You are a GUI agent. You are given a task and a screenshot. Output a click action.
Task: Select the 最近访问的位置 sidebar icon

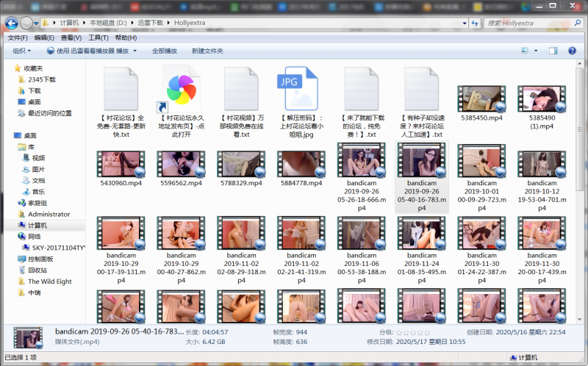(x=49, y=113)
